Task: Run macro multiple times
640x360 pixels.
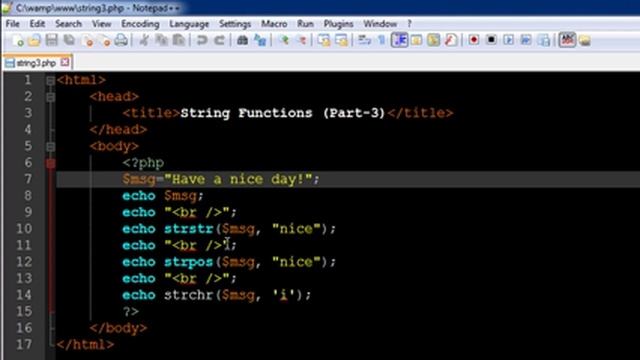Action: [x=526, y=40]
